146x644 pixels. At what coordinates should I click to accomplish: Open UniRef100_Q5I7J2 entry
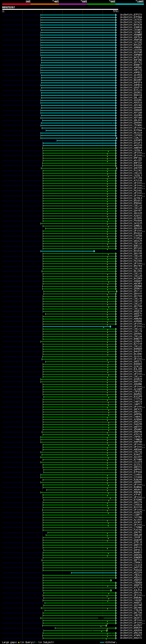131,291
